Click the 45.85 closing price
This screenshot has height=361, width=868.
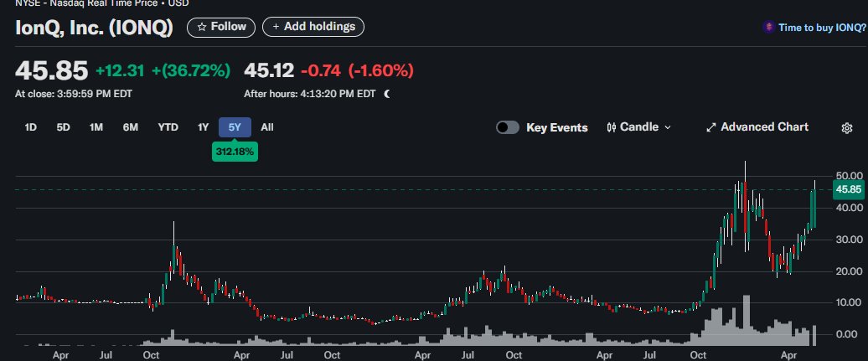(x=51, y=71)
